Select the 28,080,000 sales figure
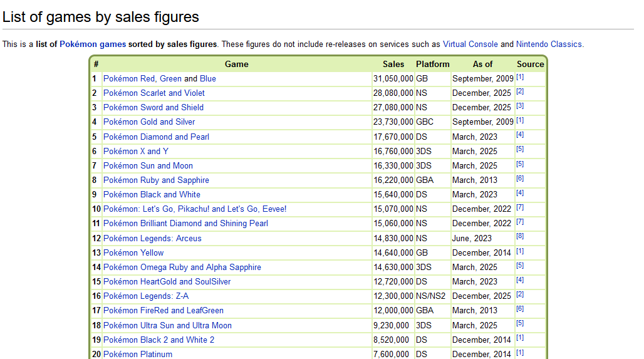The height and width of the screenshot is (359, 644). coord(393,93)
